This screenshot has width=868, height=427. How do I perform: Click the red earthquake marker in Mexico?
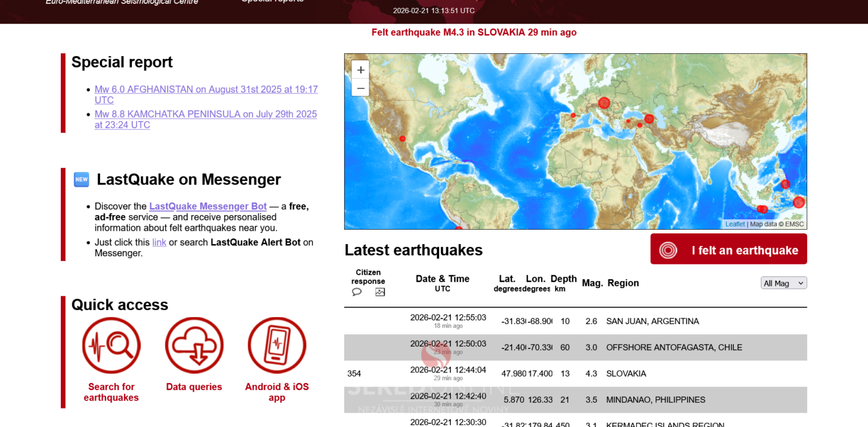(x=402, y=139)
